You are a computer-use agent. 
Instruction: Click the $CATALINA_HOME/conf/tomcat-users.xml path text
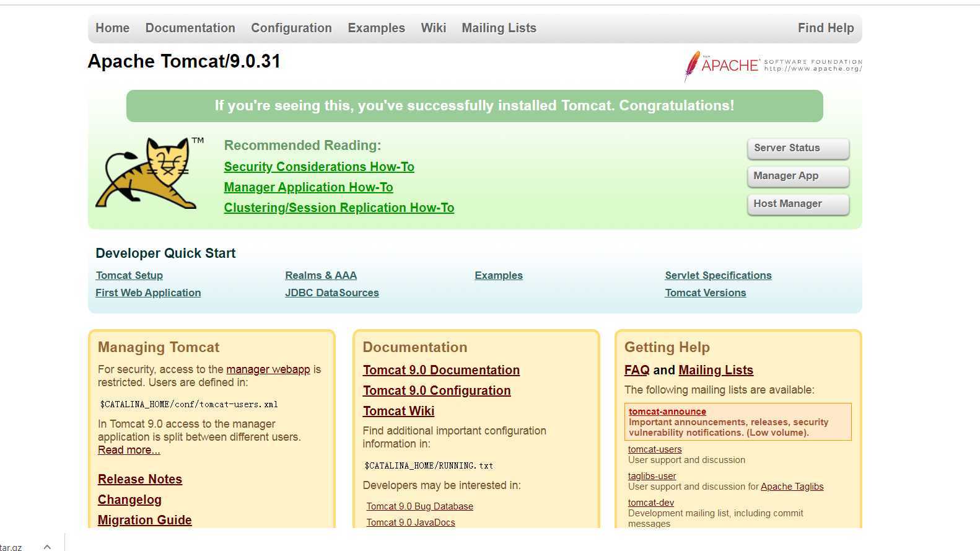point(189,404)
